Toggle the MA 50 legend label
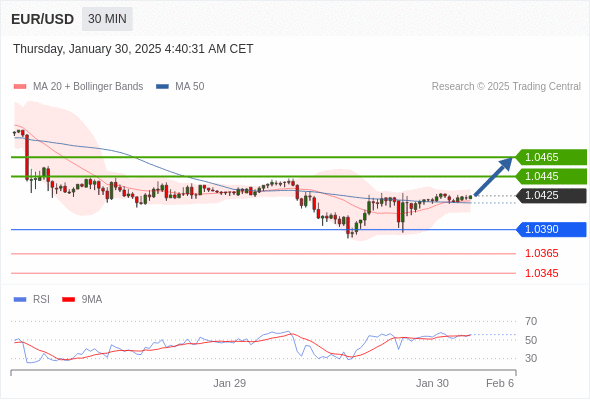Screen dimensions: 590x400 (x=190, y=87)
